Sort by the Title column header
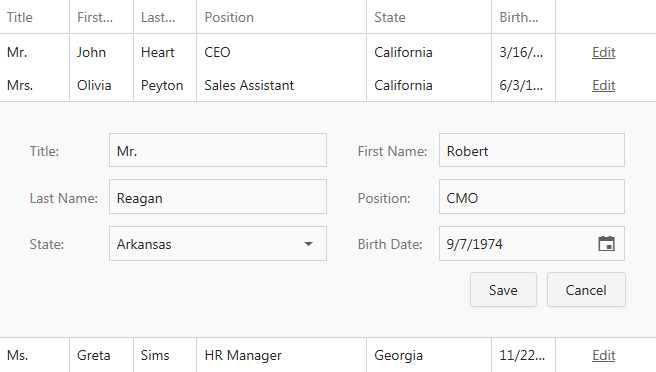This screenshot has height=372, width=656. click(x=35, y=17)
